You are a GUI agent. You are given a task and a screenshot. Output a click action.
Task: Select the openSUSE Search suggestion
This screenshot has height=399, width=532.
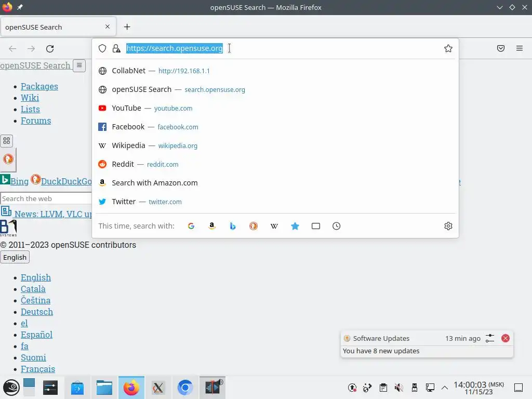coord(275,89)
